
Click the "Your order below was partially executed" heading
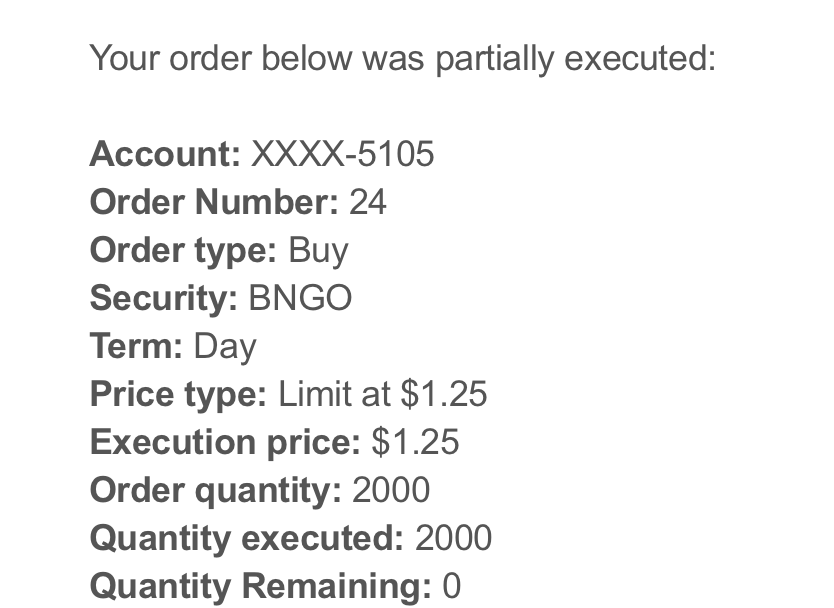(403, 58)
